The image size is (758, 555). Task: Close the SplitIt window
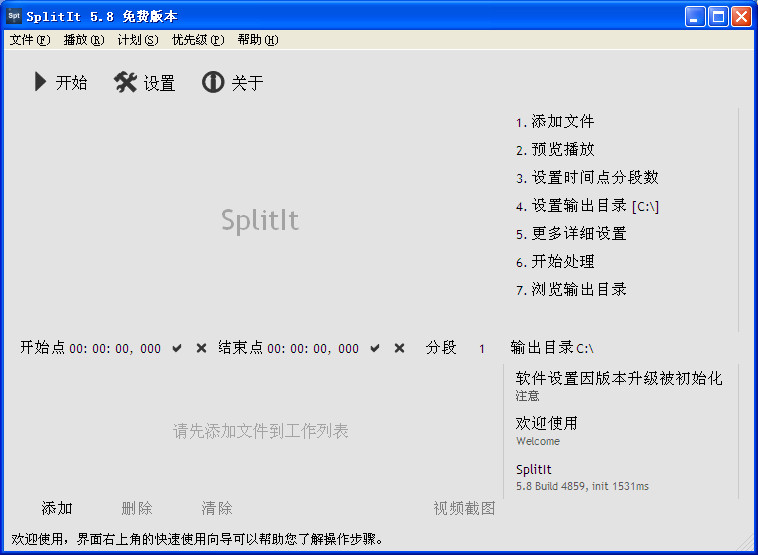(741, 17)
